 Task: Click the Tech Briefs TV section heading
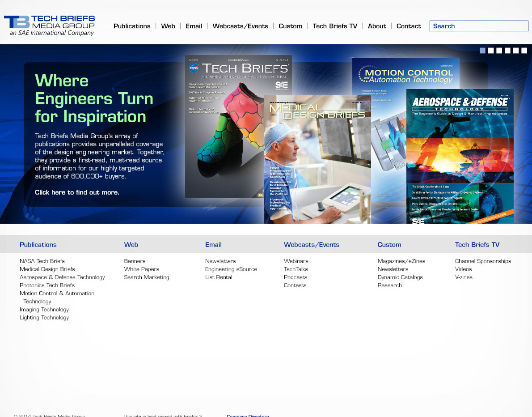477,244
